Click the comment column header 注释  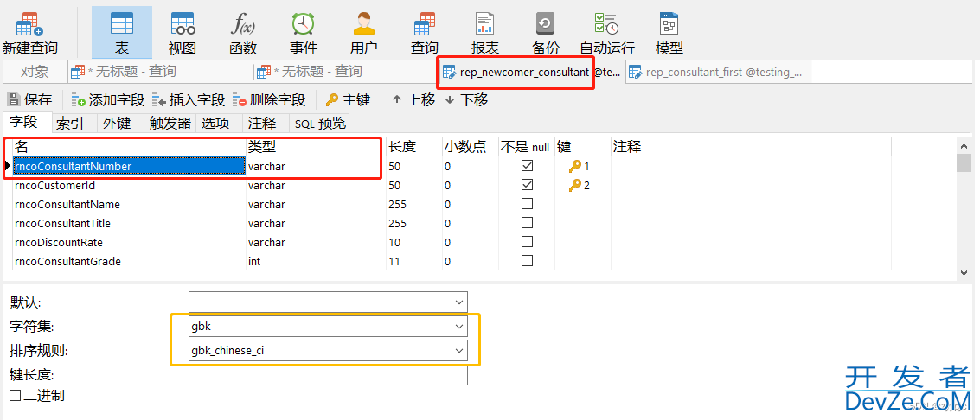(751, 147)
